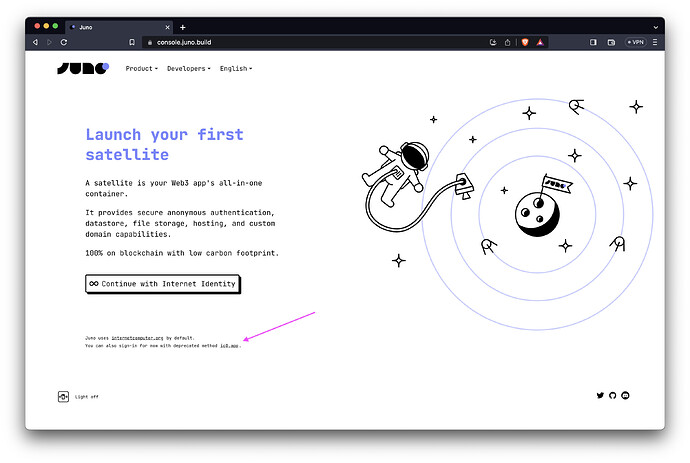Open the Discord icon in the footer
The height and width of the screenshot is (463, 690).
[625, 395]
